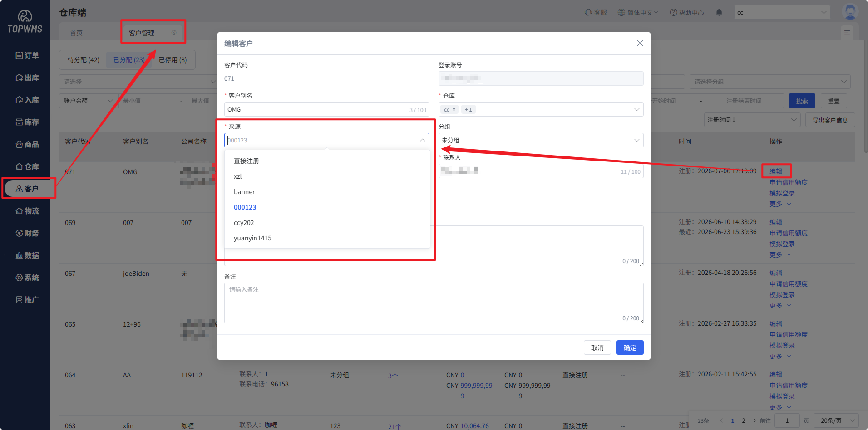This screenshot has width=868, height=430.
Task: Click 编辑 for customer 065
Action: point(776,323)
